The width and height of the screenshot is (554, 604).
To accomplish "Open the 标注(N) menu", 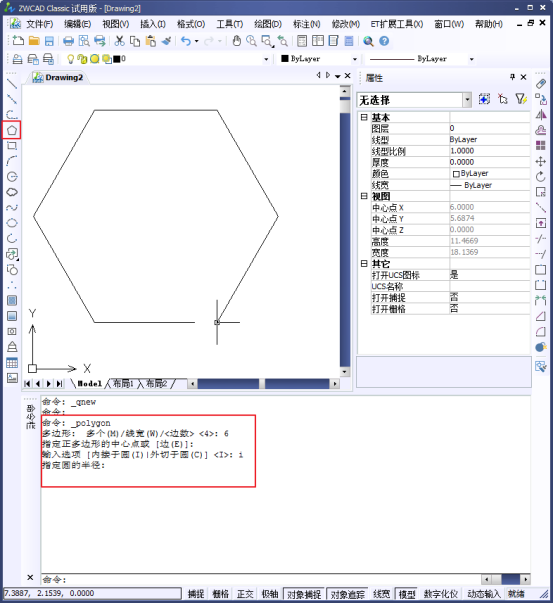I will click(x=307, y=24).
